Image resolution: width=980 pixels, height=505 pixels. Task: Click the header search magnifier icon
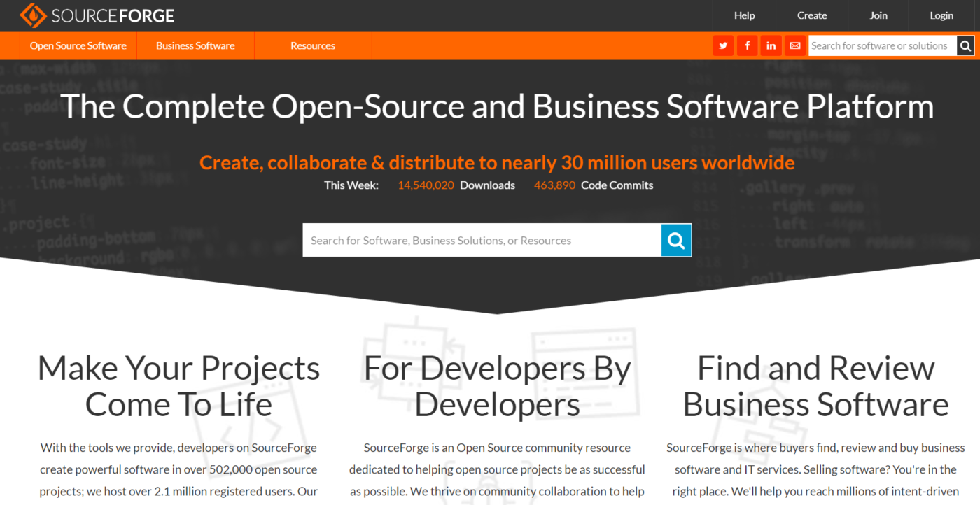(x=965, y=45)
